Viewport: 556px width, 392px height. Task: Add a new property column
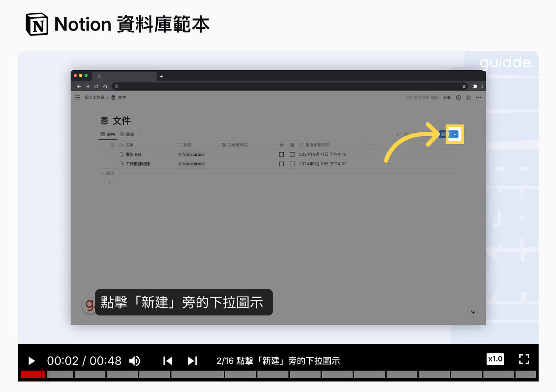point(363,145)
